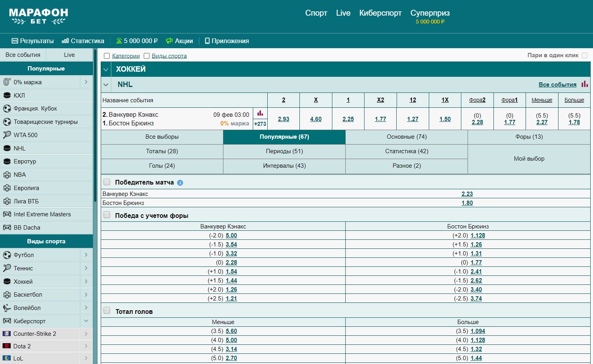The image size is (593, 364).
Task: Click the NHL league statistics chart icon
Action: click(x=585, y=84)
